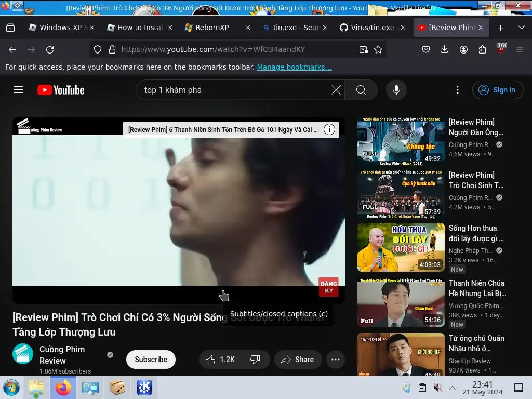532x399 pixels.
Task: Click the site security padlock icon
Action: pos(112,49)
